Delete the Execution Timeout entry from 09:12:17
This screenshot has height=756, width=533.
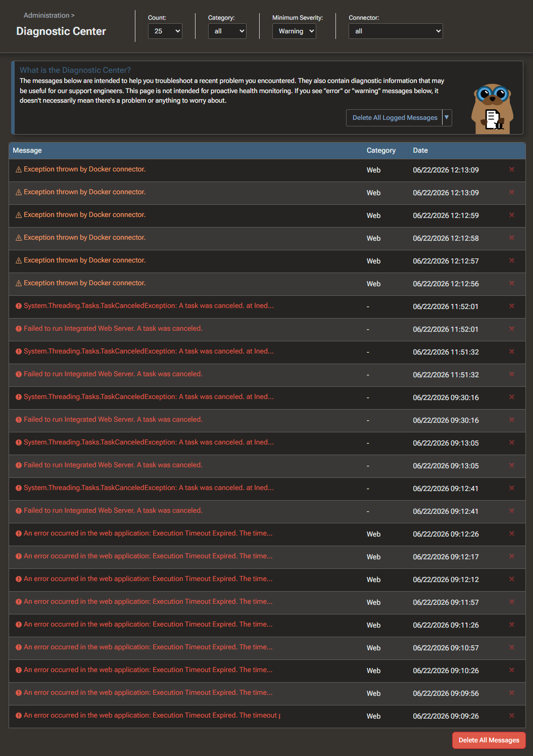pos(512,556)
